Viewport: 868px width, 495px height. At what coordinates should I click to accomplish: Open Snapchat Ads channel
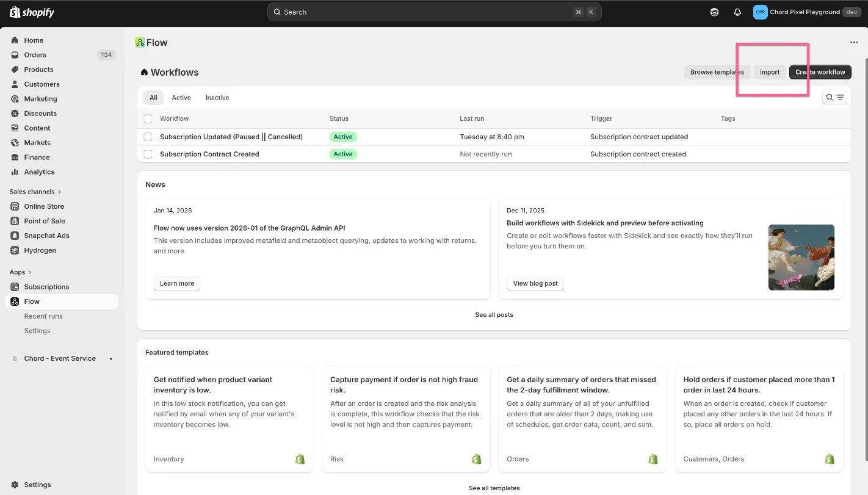tap(46, 236)
